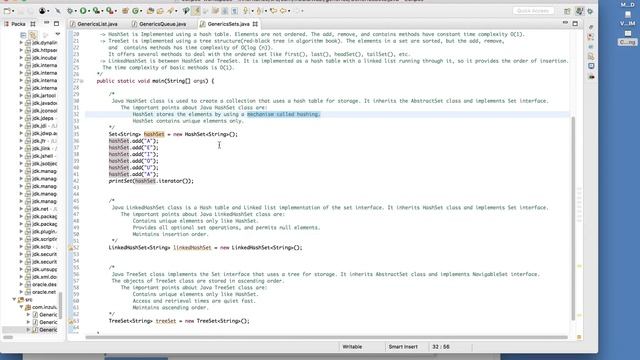Click the Coverage run icon

click(96, 11)
